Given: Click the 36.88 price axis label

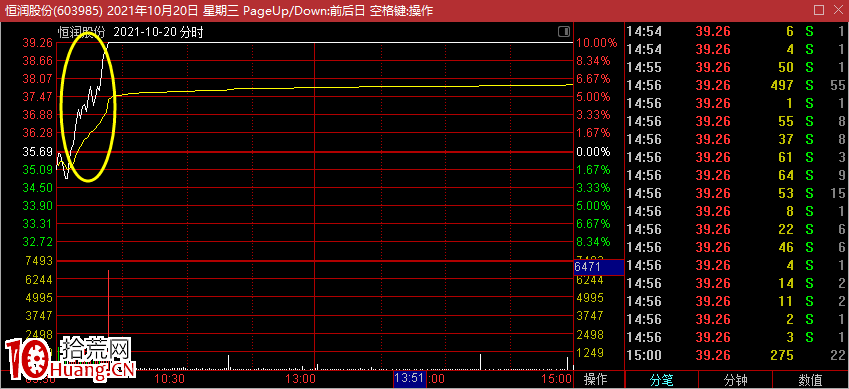Looking at the screenshot, I should click(x=37, y=115).
